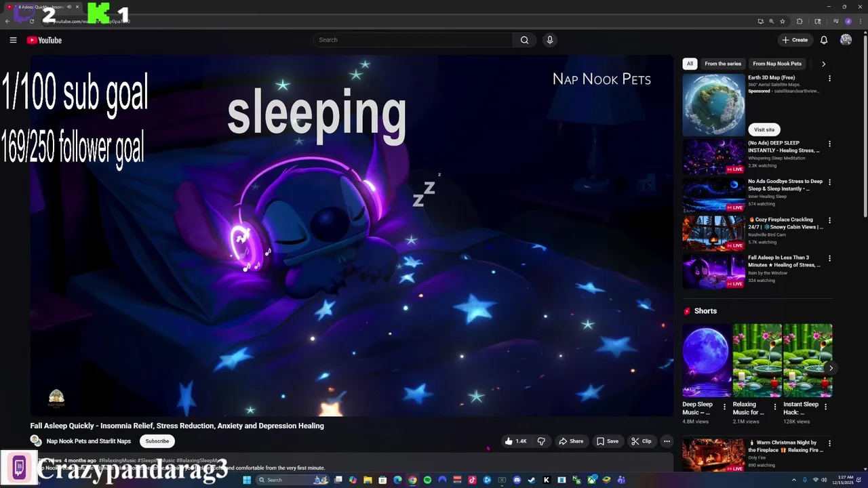Image resolution: width=868 pixels, height=488 pixels.
Task: Select the From the series chip
Action: [x=723, y=64]
